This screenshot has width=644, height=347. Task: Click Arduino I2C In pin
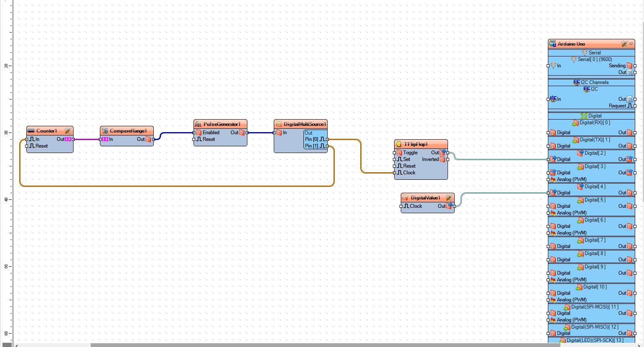pyautogui.click(x=548, y=99)
